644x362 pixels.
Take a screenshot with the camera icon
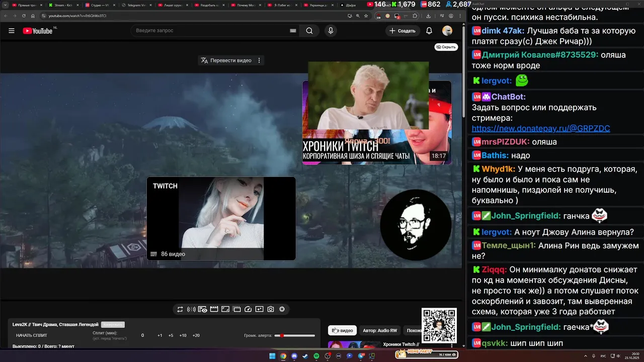271,309
